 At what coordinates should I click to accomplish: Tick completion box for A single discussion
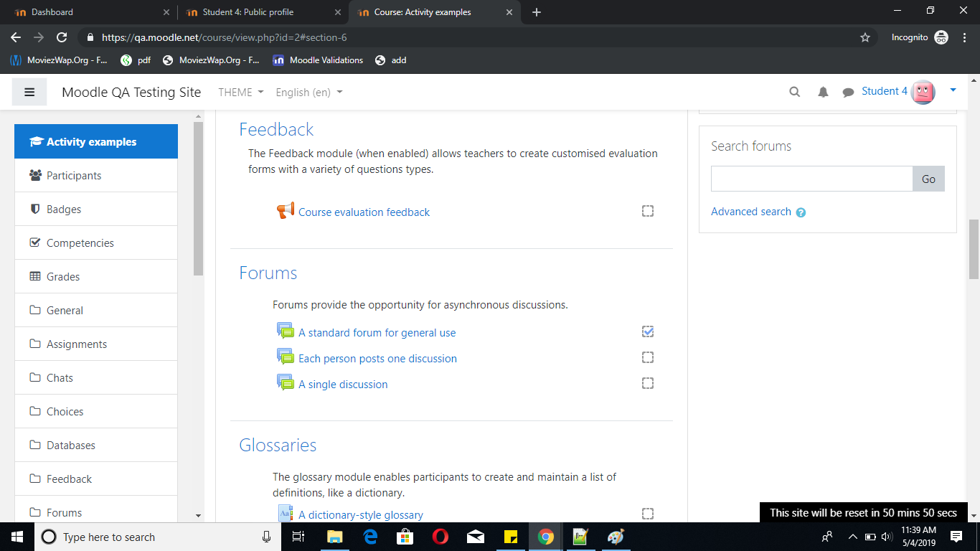[648, 383]
